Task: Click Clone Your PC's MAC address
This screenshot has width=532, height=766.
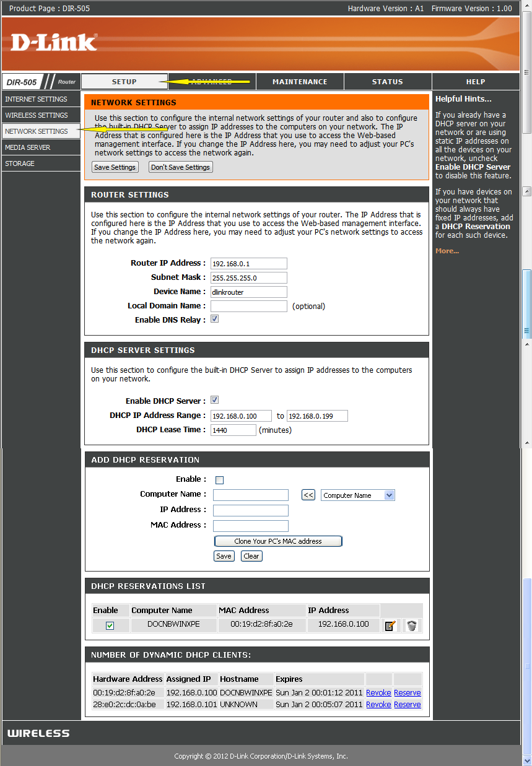Action: [278, 541]
